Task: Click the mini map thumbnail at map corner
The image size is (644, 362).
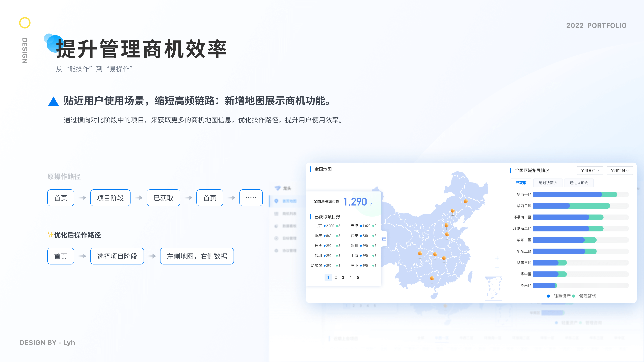Action: pyautogui.click(x=493, y=288)
